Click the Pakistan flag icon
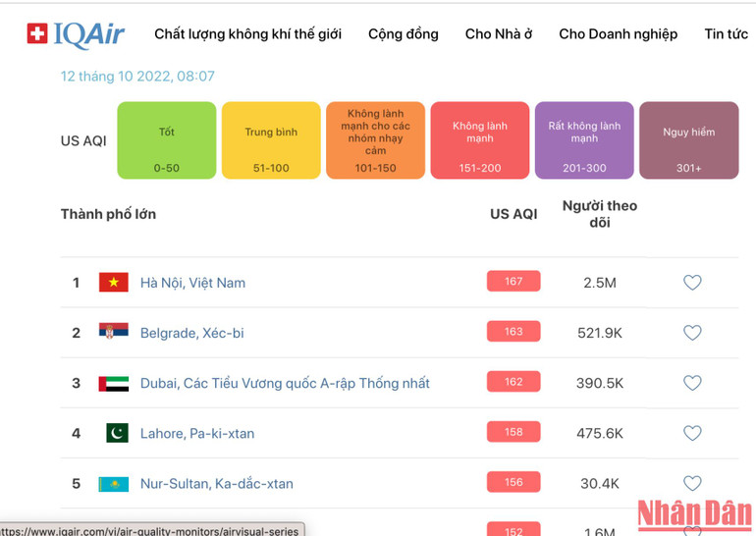Viewport: 756px width, 536px height. [117, 433]
